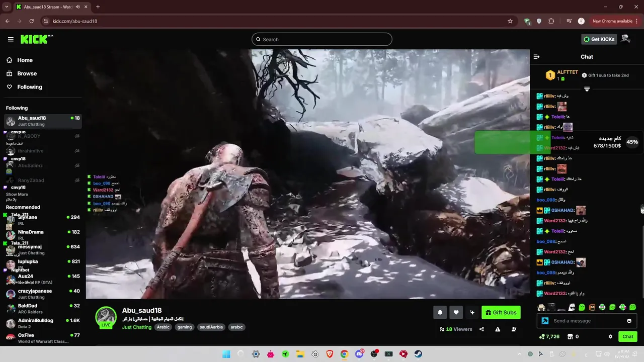
Task: Open ALFTTET top gifter entry
Action: [562, 75]
